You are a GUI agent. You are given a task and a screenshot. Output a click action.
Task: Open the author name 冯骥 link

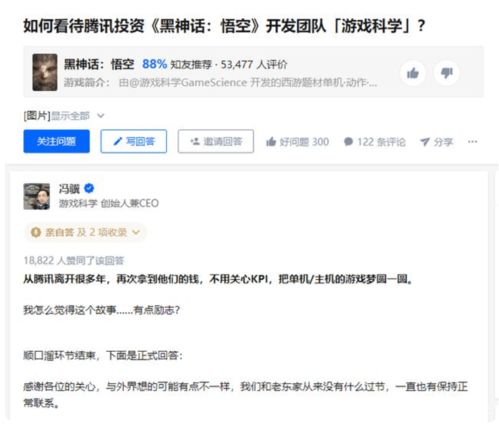(69, 189)
